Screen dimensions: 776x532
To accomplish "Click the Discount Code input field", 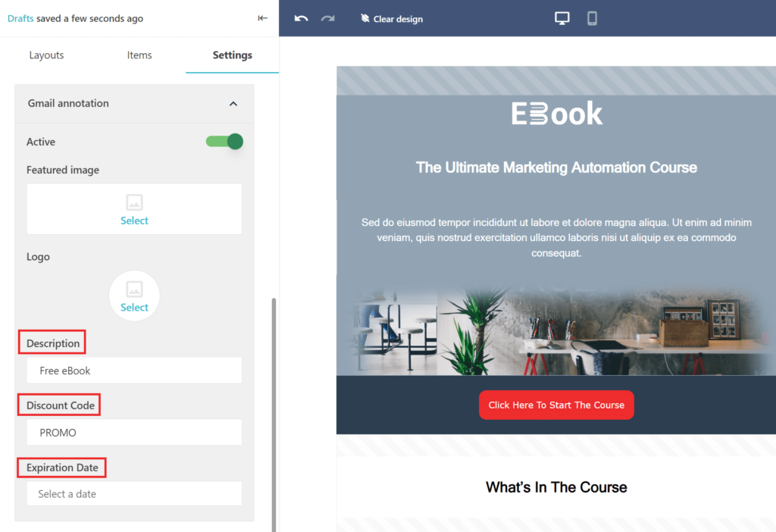I will pyautogui.click(x=134, y=433).
